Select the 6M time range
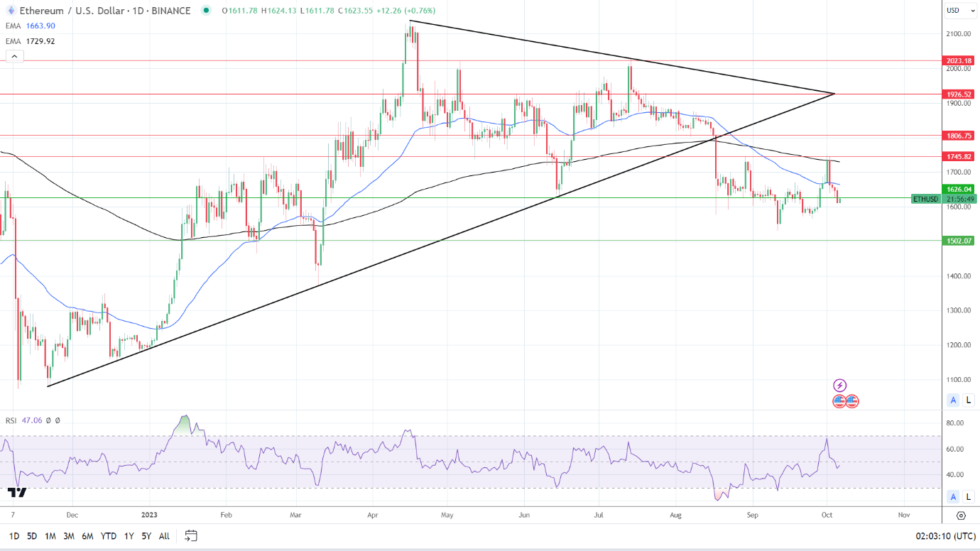The width and height of the screenshot is (980, 551). click(87, 536)
